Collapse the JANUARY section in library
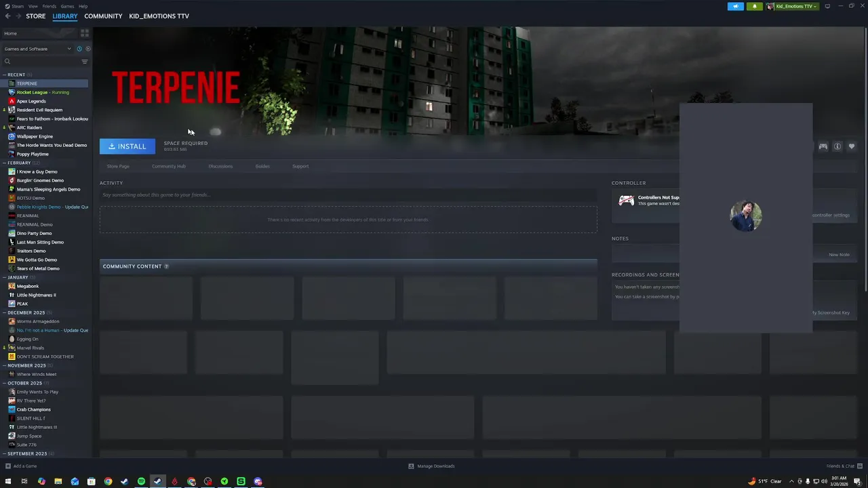The image size is (868, 488). 4,277
